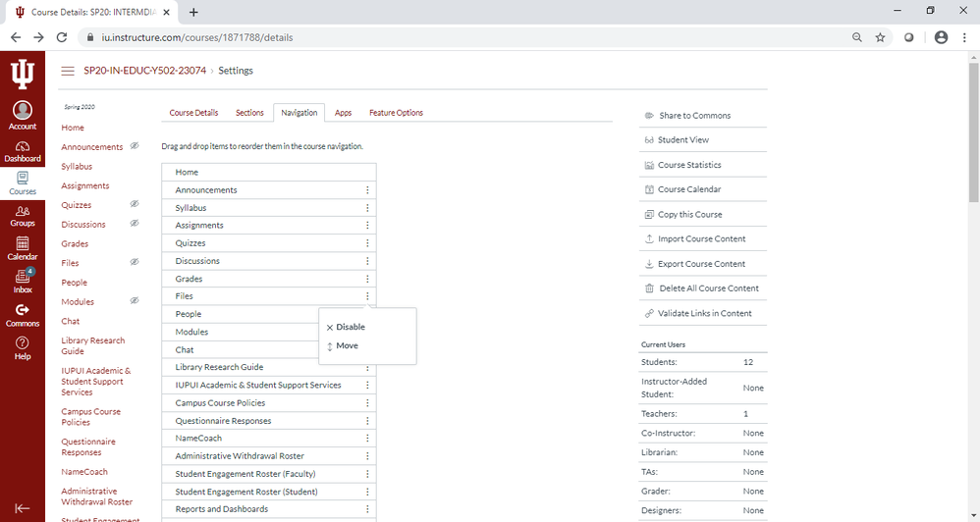Screen dimensions: 980x522
Task: Click the eye icon beside Files
Action: click(x=135, y=262)
